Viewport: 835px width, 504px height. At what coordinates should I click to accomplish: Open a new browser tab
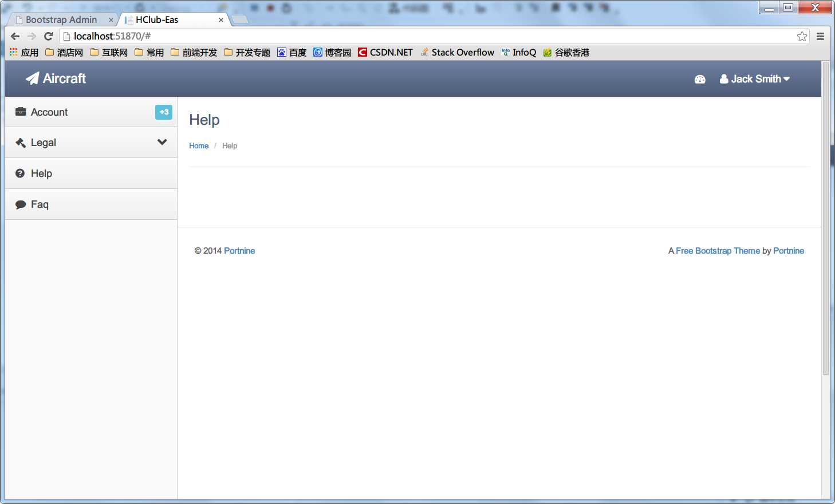click(x=240, y=19)
